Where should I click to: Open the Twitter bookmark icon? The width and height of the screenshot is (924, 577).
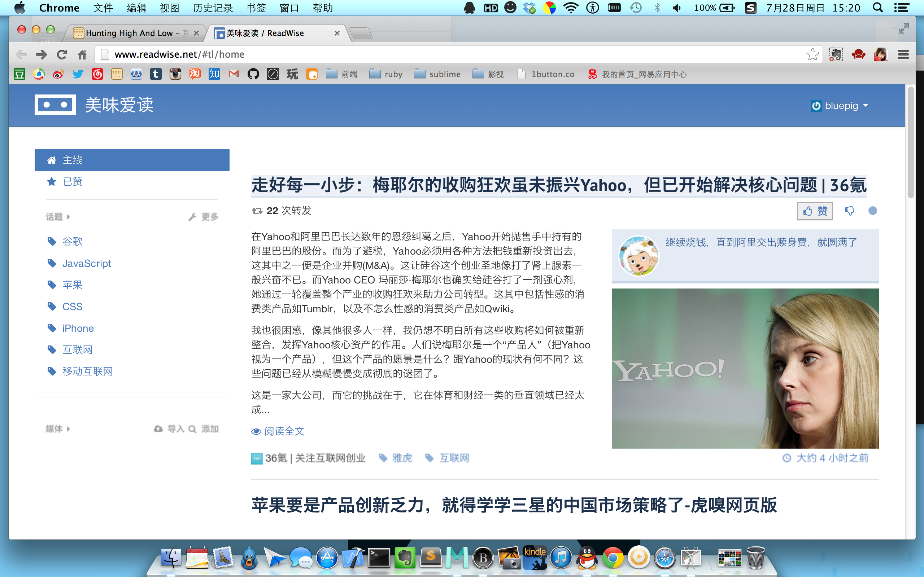(x=78, y=74)
